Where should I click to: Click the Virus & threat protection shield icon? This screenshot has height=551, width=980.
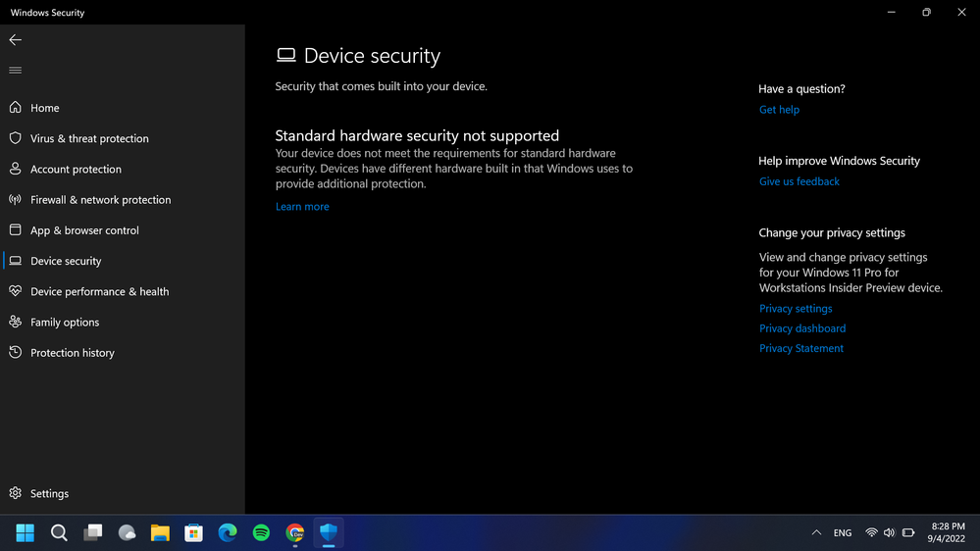click(16, 138)
